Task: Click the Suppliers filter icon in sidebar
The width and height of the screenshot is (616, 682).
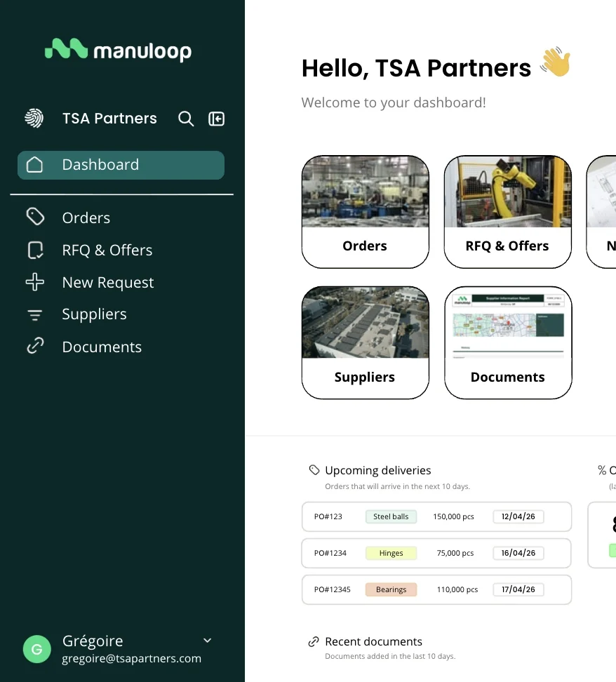Action: click(x=35, y=315)
